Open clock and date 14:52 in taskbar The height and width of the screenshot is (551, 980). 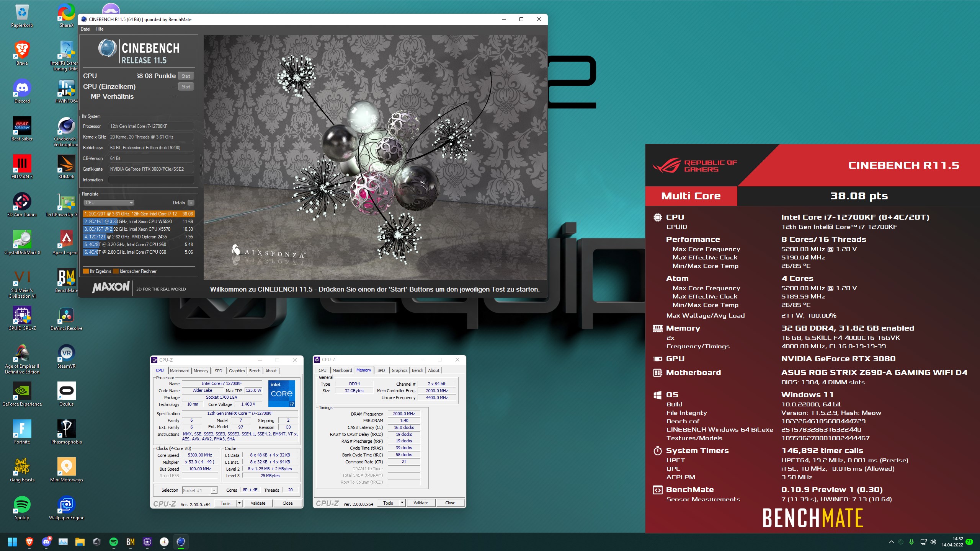point(952,541)
